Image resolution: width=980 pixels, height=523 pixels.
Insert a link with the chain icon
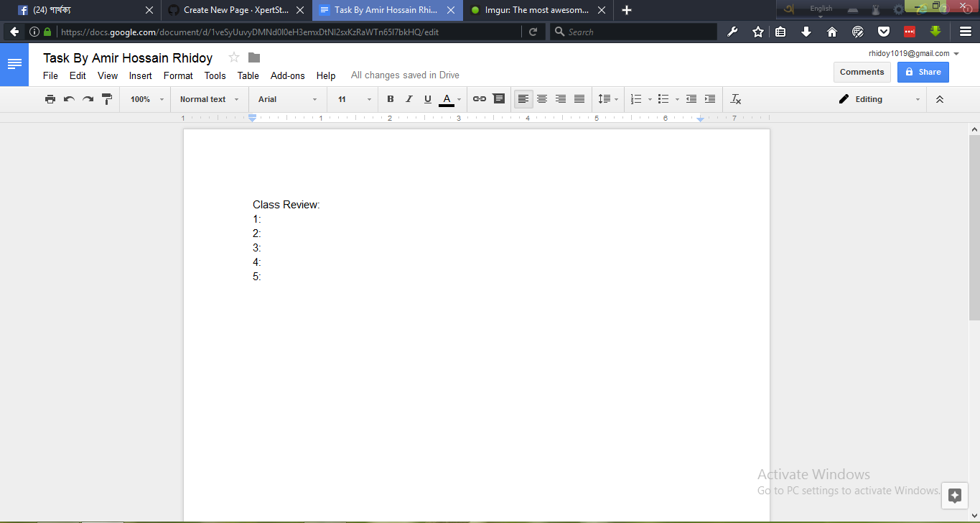[480, 99]
